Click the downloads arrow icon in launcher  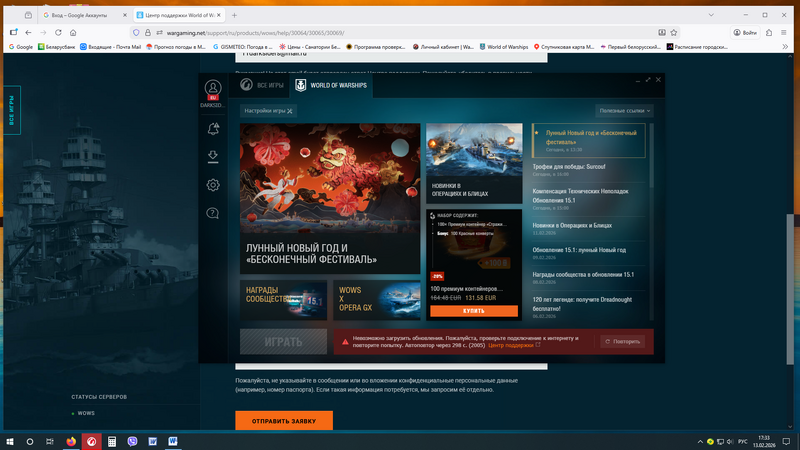pos(213,157)
